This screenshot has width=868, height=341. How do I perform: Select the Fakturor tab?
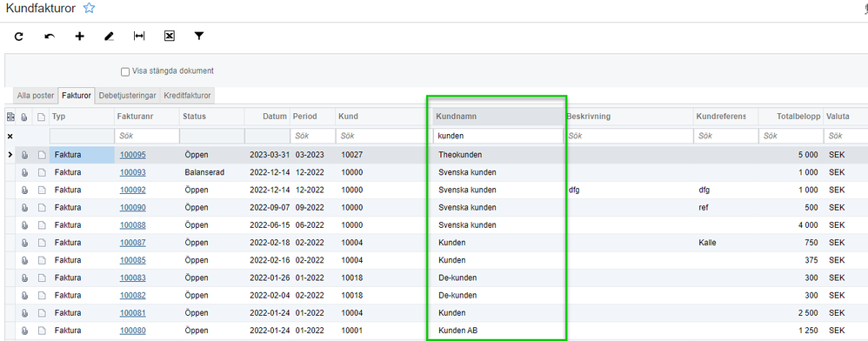pyautogui.click(x=77, y=96)
